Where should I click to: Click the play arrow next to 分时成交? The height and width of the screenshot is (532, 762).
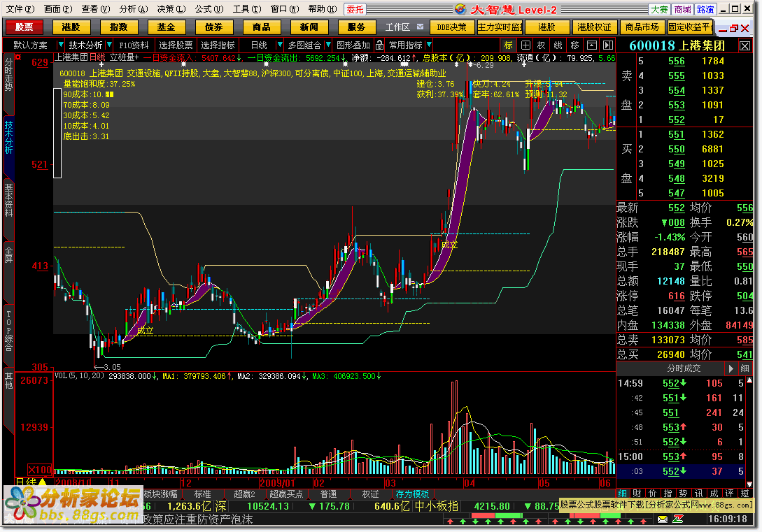coord(731,369)
